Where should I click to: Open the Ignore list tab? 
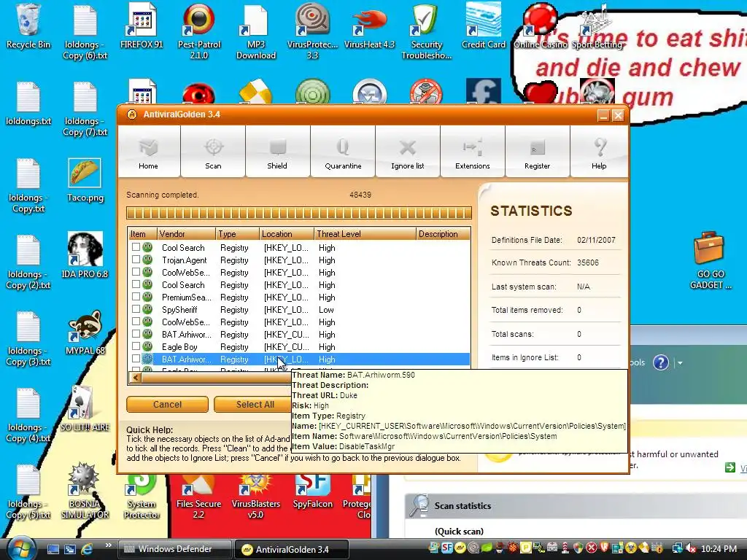coord(407,152)
